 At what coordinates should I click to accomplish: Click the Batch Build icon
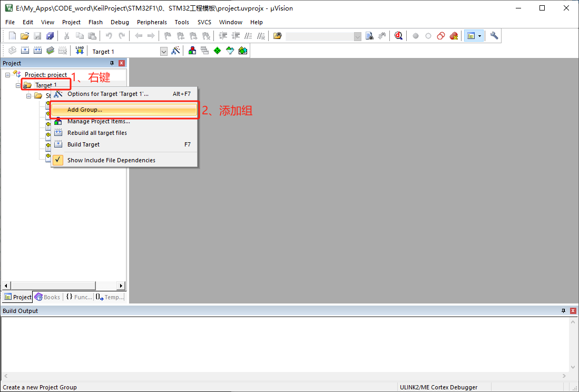click(50, 51)
